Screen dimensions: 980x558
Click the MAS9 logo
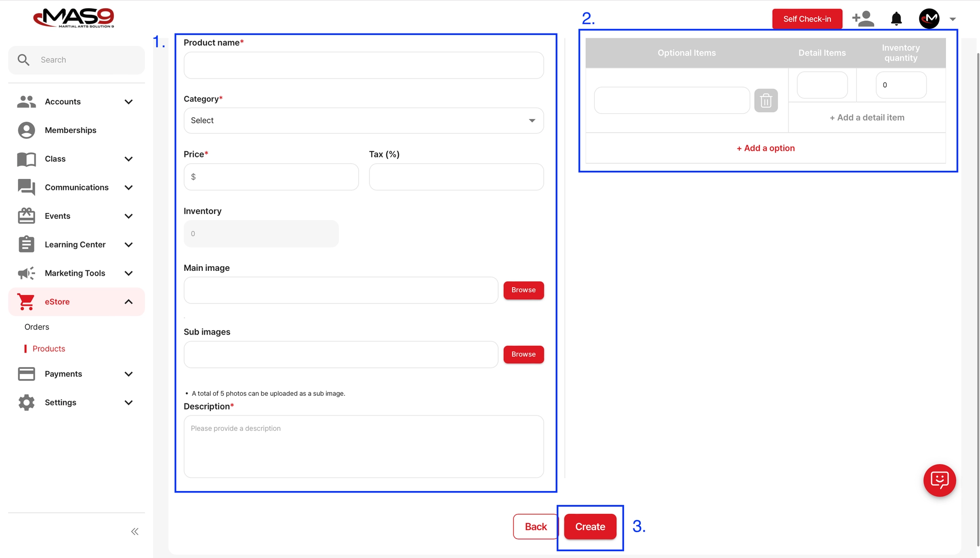(74, 18)
